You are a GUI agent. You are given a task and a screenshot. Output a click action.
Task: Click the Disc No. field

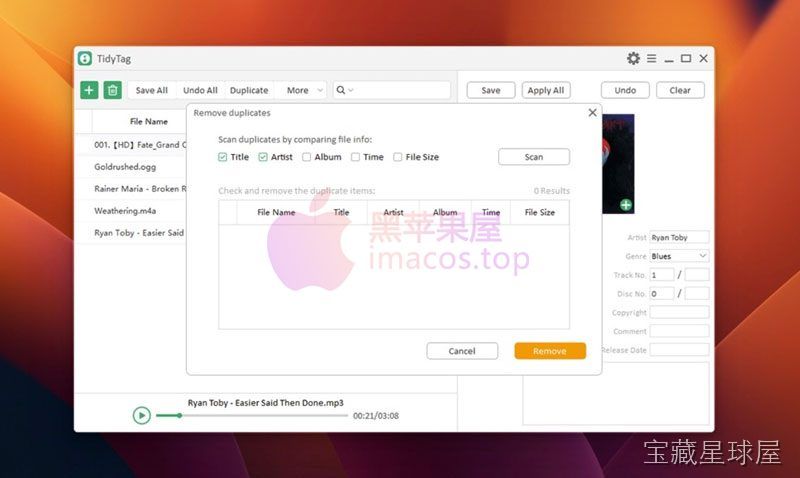point(661,294)
